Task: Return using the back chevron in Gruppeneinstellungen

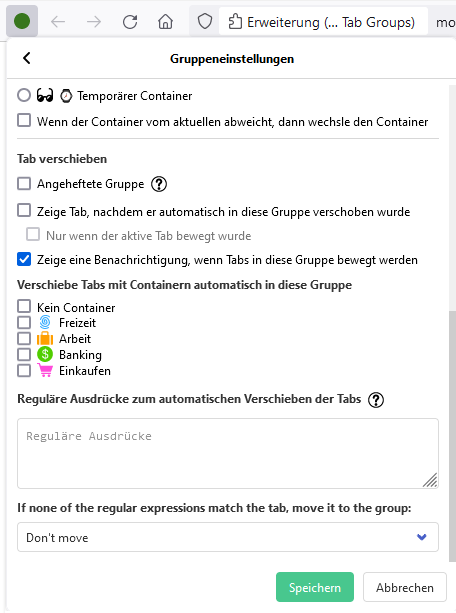Action: pos(27,58)
